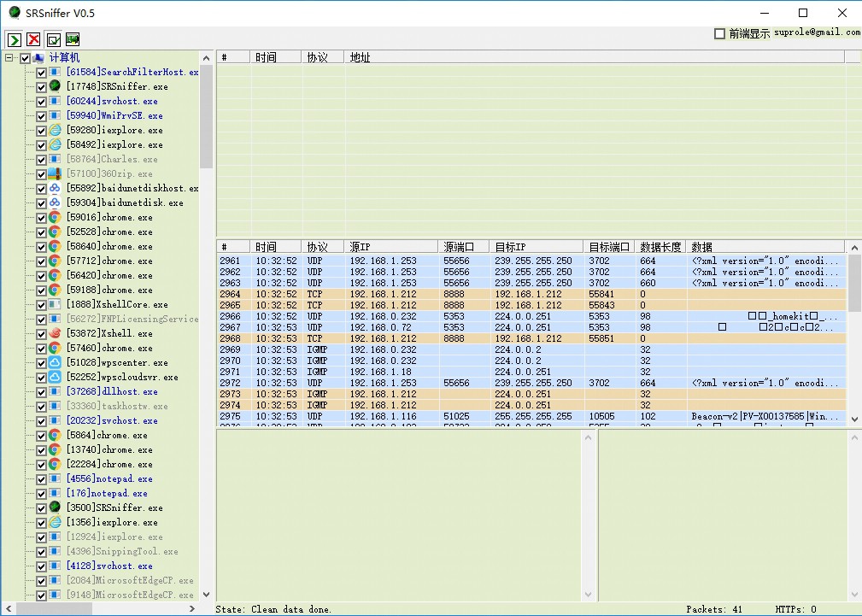Click the green start capture arrow
The height and width of the screenshot is (616, 862).
tap(14, 39)
